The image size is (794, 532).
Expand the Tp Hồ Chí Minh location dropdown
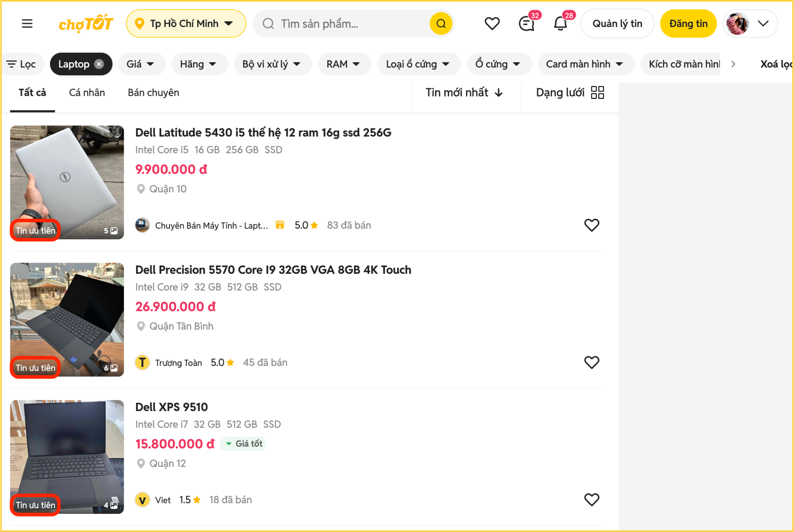click(x=186, y=24)
